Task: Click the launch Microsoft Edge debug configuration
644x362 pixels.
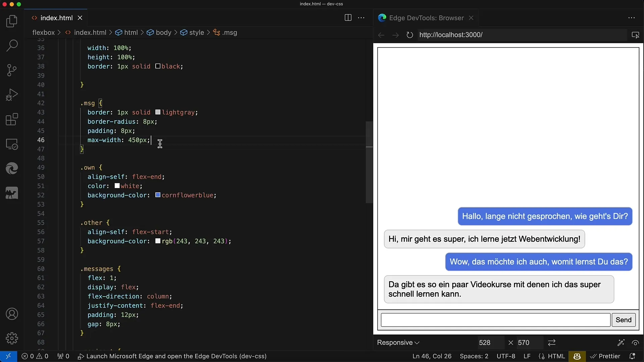Action: (172, 356)
